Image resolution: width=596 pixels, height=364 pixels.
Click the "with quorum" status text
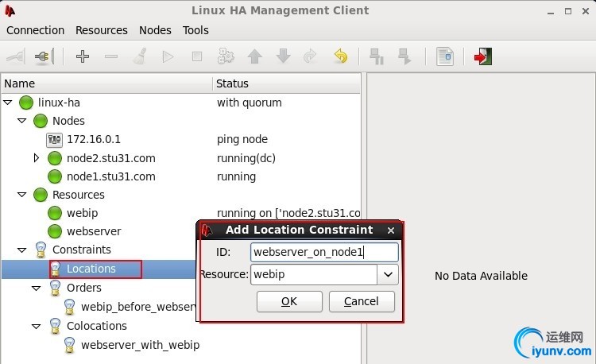click(x=250, y=103)
